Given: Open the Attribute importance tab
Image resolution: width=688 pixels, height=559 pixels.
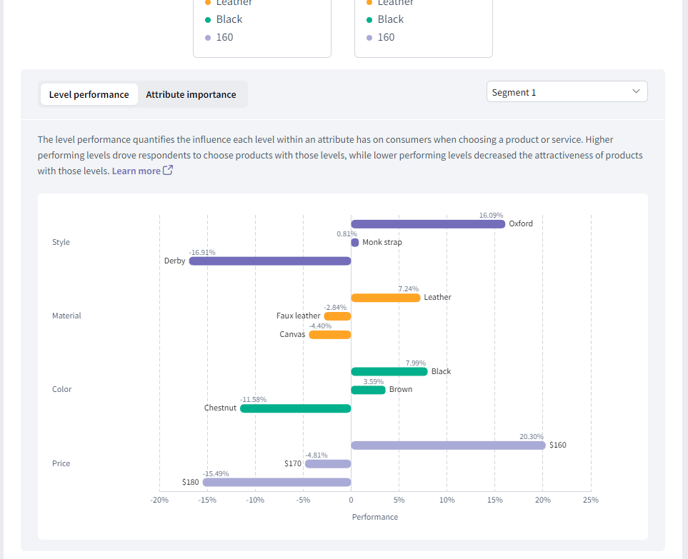Looking at the screenshot, I should [x=191, y=94].
